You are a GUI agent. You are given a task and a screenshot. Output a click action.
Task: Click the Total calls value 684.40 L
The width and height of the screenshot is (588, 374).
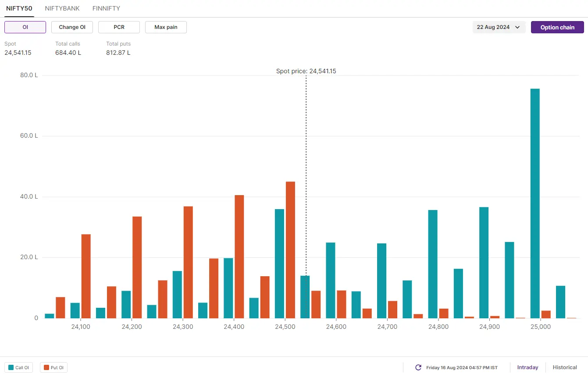tap(68, 53)
